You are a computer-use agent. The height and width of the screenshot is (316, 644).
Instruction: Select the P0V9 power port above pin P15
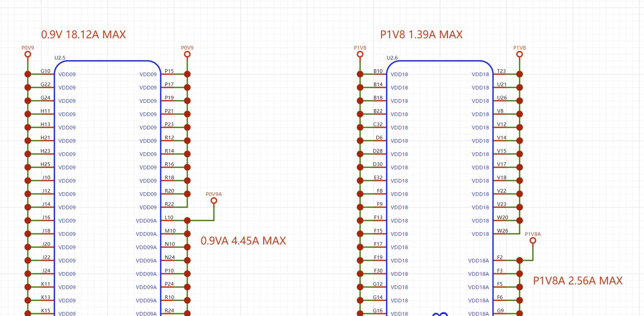(187, 54)
